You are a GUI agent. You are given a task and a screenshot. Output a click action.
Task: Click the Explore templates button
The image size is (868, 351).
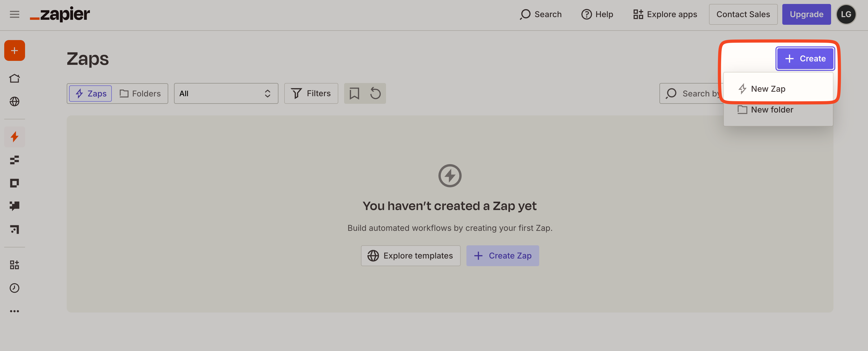click(411, 256)
